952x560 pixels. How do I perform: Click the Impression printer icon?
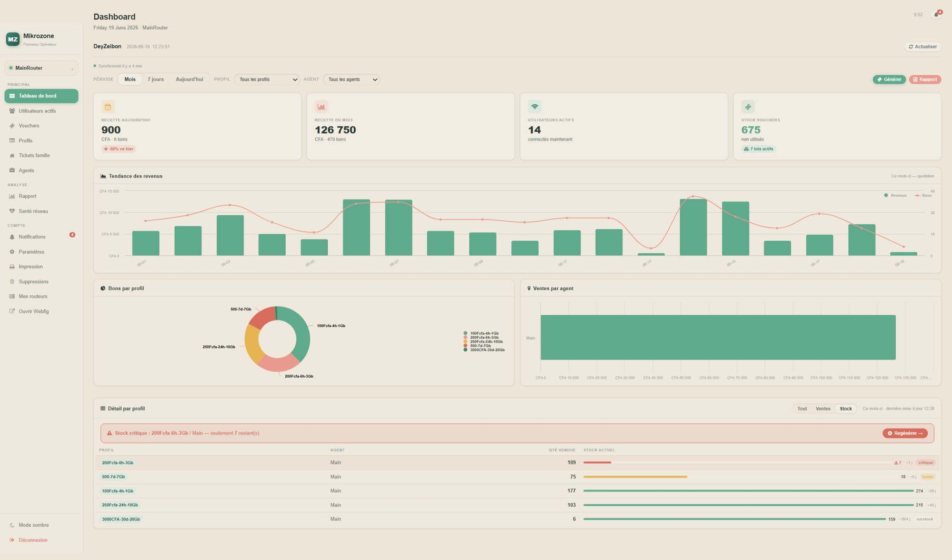[12, 267]
